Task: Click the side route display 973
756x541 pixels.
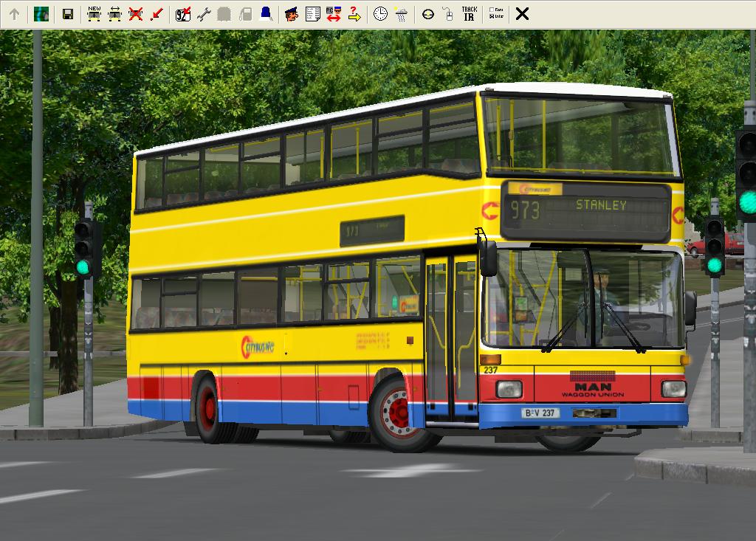Action: (x=372, y=231)
